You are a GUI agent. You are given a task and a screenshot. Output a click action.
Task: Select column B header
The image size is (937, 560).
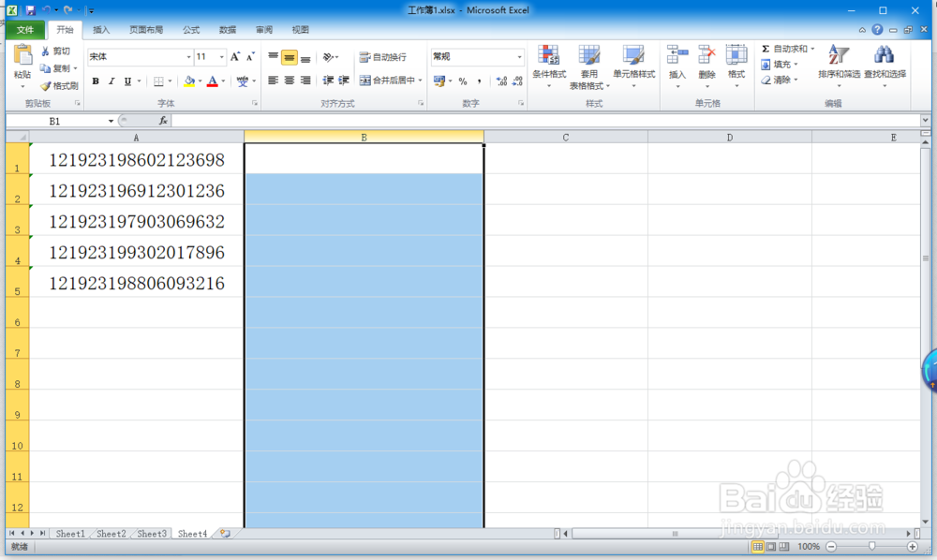pyautogui.click(x=364, y=138)
